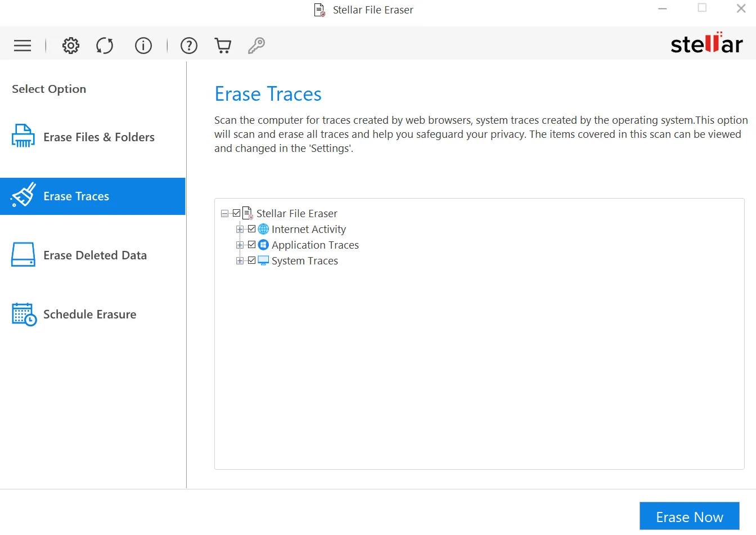The image size is (756, 535).
Task: Select the Application Traces tree label
Action: pos(315,245)
